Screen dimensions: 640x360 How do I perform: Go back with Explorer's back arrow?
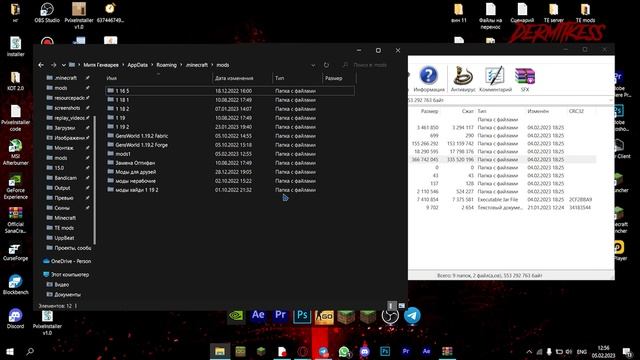click(x=41, y=65)
